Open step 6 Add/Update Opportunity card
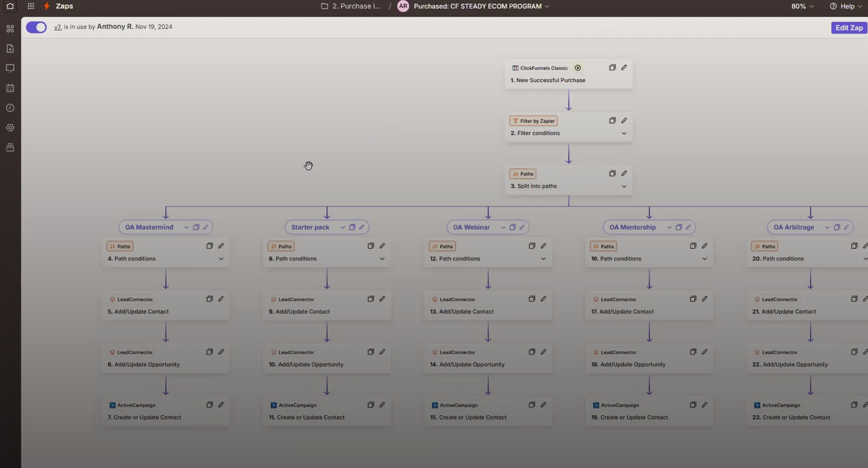This screenshot has width=868, height=468. pyautogui.click(x=165, y=358)
